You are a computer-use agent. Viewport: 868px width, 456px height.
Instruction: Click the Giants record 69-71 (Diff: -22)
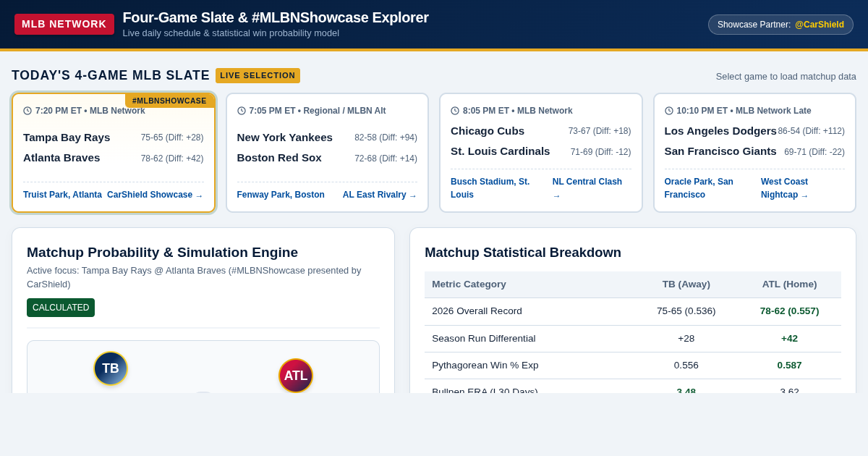[x=814, y=152]
